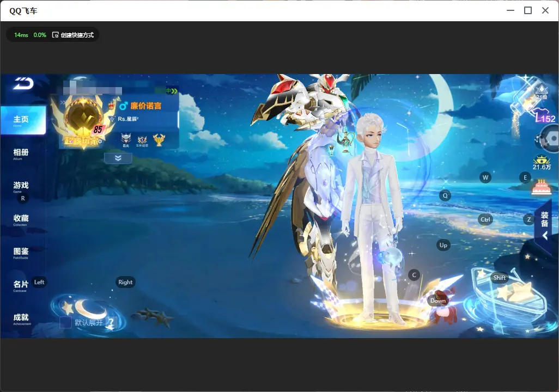The image size is (559, 392).
Task: Click the green double-arrow 中 indicator
Action: tap(171, 91)
